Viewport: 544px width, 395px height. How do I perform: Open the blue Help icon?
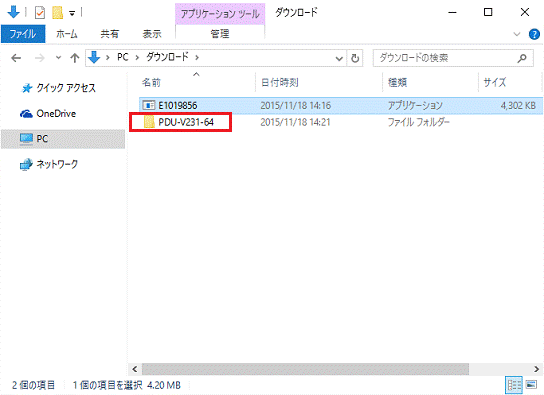[x=534, y=34]
